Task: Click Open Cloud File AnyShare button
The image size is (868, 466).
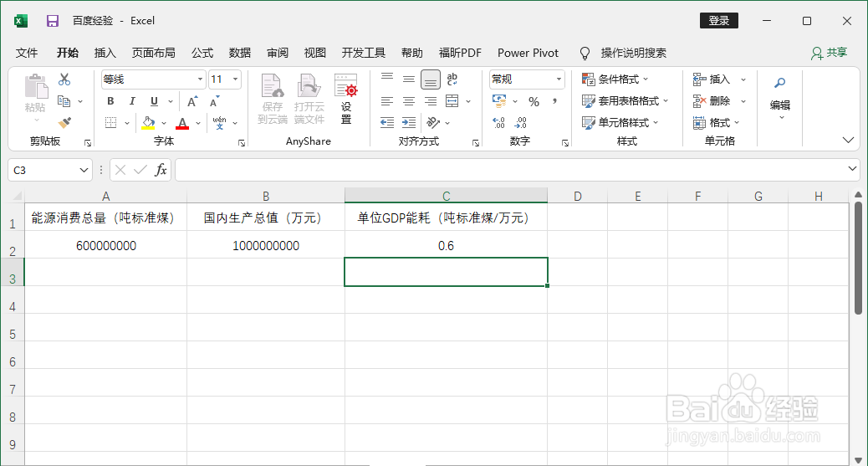Action: 309,99
